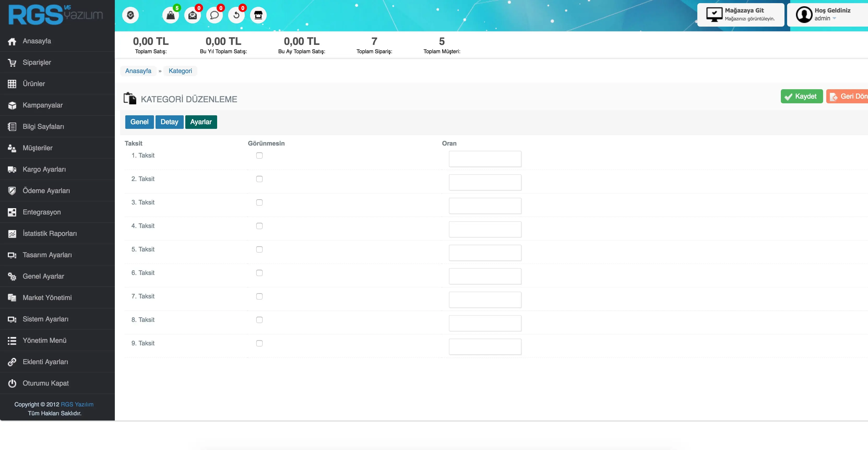
Task: Follow the Anasayfa breadcrumb link
Action: 138,71
